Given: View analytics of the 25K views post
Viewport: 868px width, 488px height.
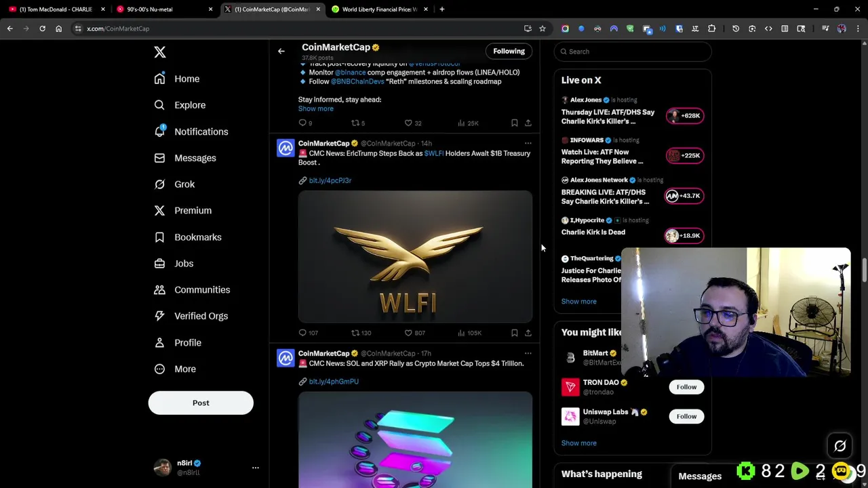Looking at the screenshot, I should coord(468,123).
